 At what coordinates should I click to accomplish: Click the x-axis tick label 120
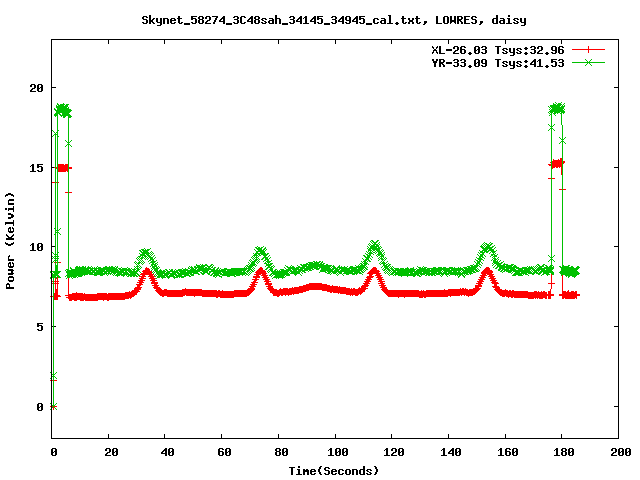(394, 452)
